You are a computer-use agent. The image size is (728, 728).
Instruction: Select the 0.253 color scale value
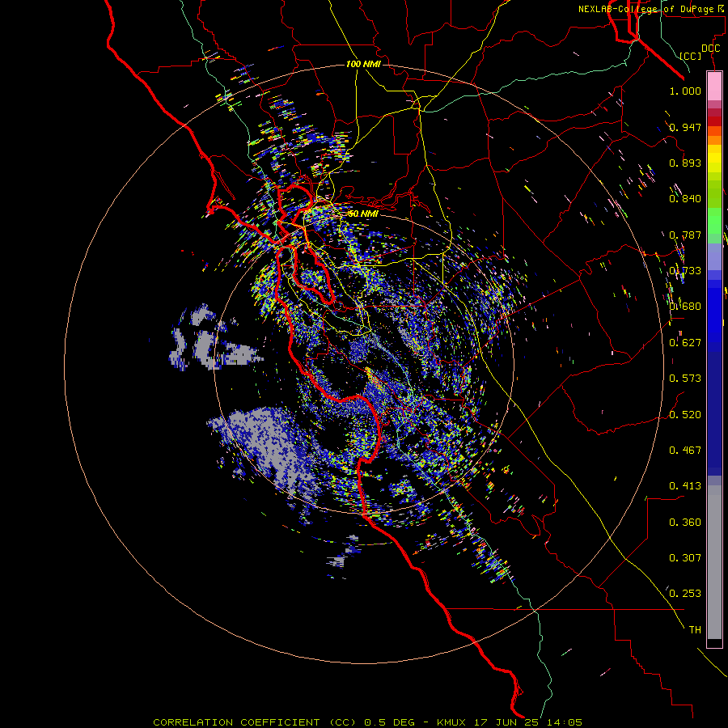tap(685, 594)
